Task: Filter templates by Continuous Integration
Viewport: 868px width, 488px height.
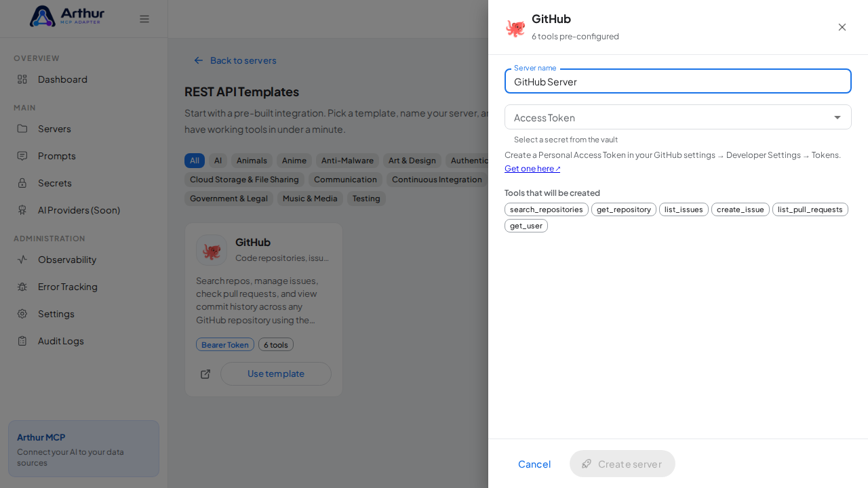Action: [437, 180]
